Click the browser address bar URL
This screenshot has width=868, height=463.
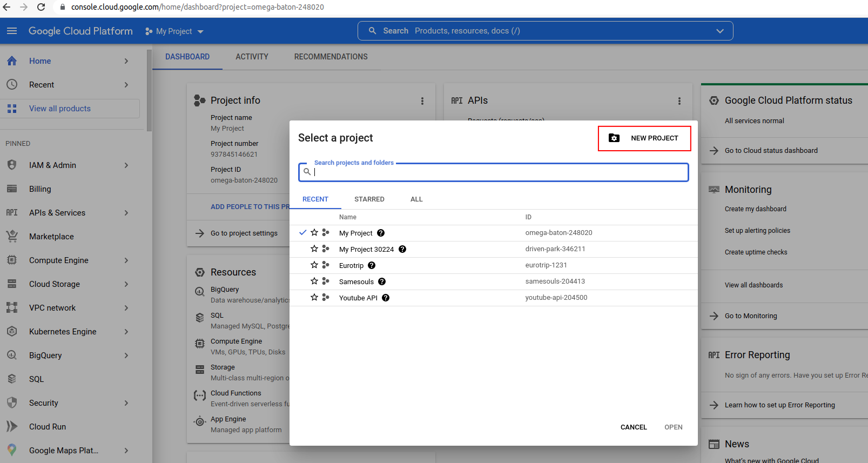tap(198, 7)
